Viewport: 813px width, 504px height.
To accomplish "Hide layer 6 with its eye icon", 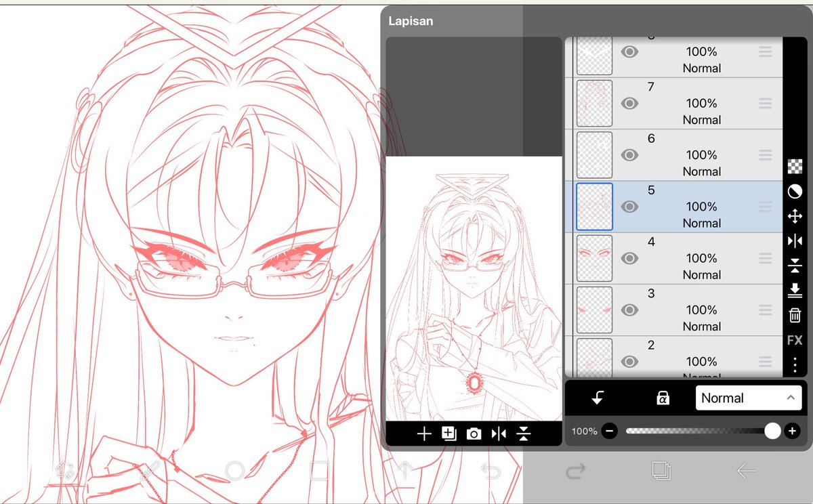I will pyautogui.click(x=629, y=155).
